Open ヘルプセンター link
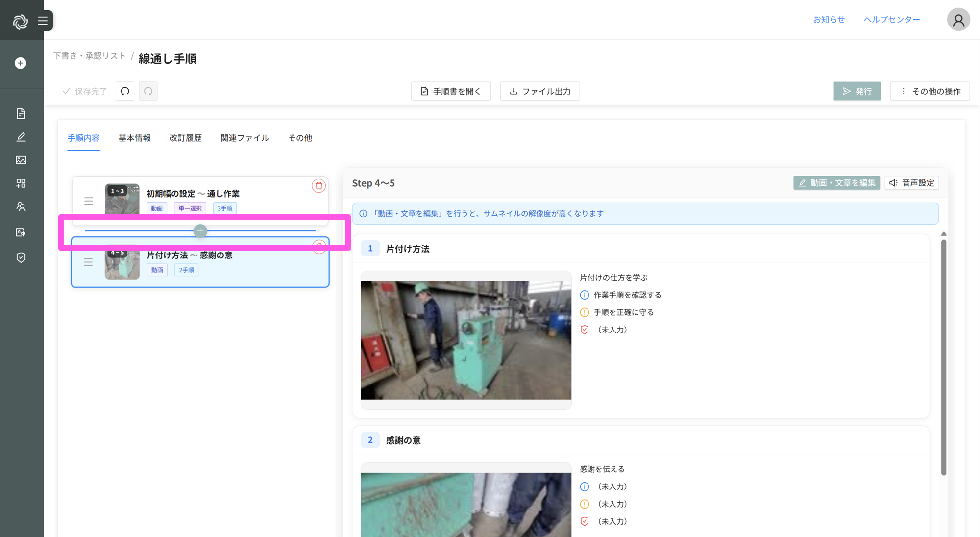Screen dimensions: 980x537 [891, 19]
